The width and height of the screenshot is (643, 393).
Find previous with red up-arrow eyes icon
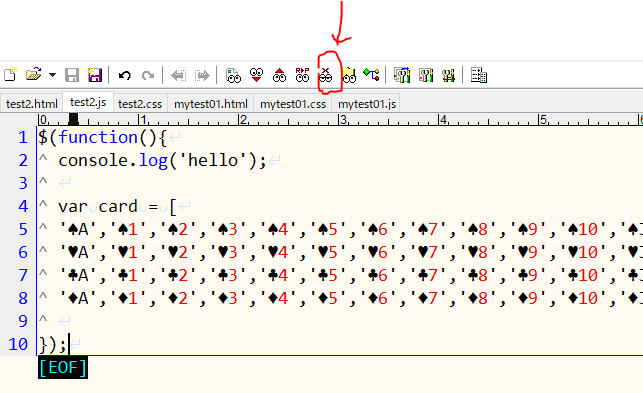[279, 75]
